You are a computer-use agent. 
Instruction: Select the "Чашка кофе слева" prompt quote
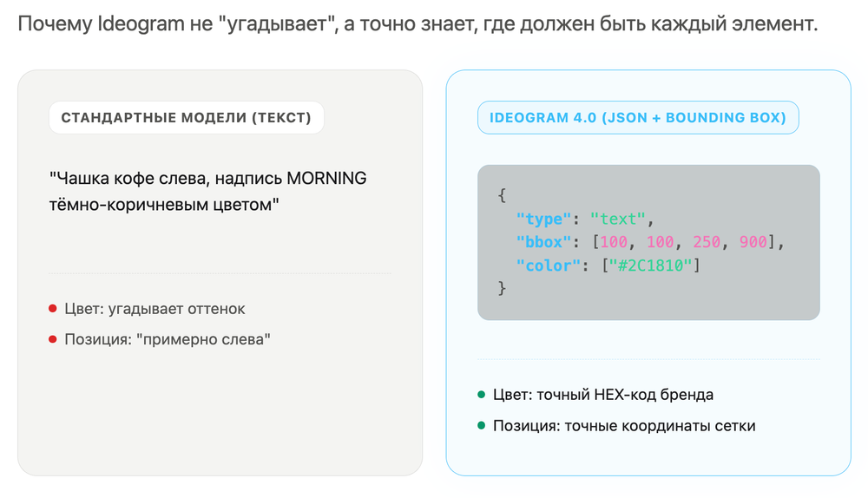(x=207, y=192)
